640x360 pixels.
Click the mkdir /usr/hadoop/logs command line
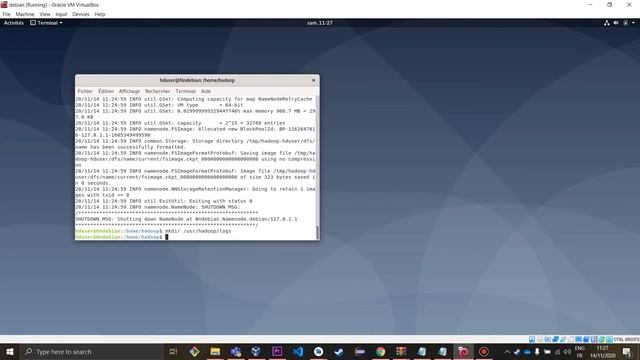click(153, 231)
